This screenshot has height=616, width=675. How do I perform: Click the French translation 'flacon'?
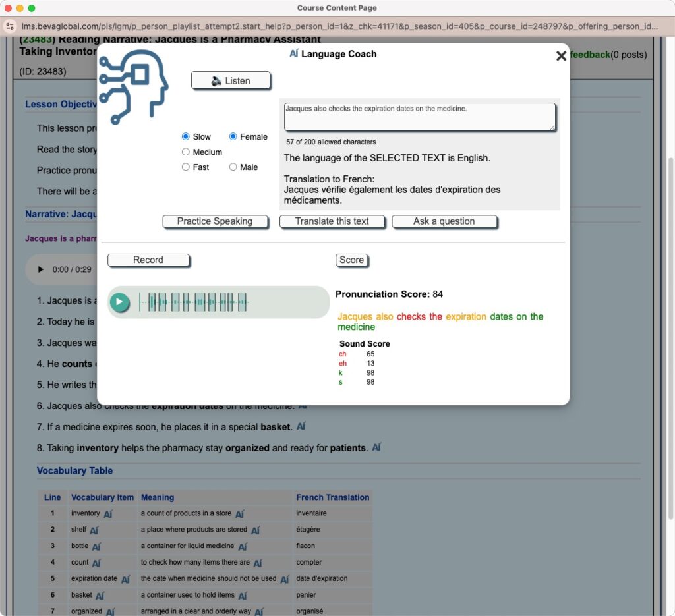pos(306,546)
